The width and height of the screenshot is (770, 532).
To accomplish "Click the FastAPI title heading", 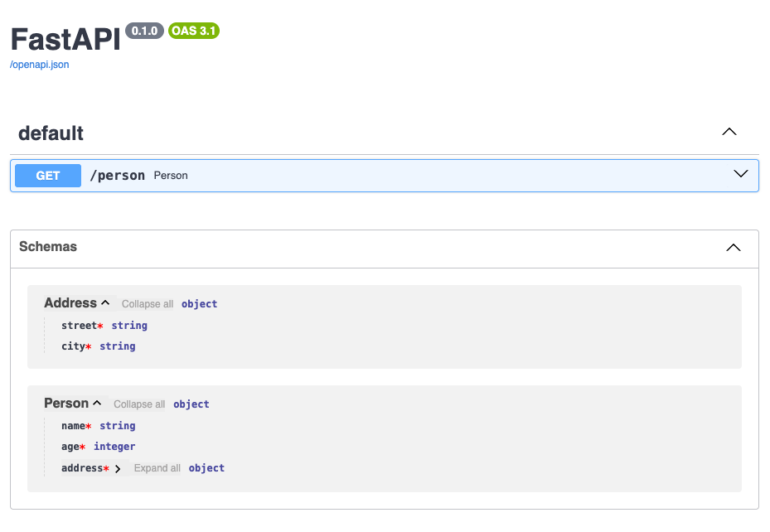I will (x=65, y=39).
